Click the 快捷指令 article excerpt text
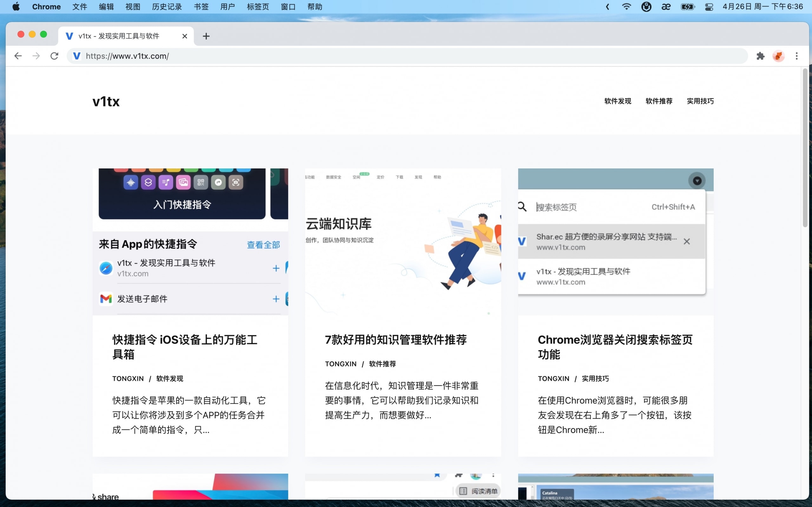 tap(189, 415)
